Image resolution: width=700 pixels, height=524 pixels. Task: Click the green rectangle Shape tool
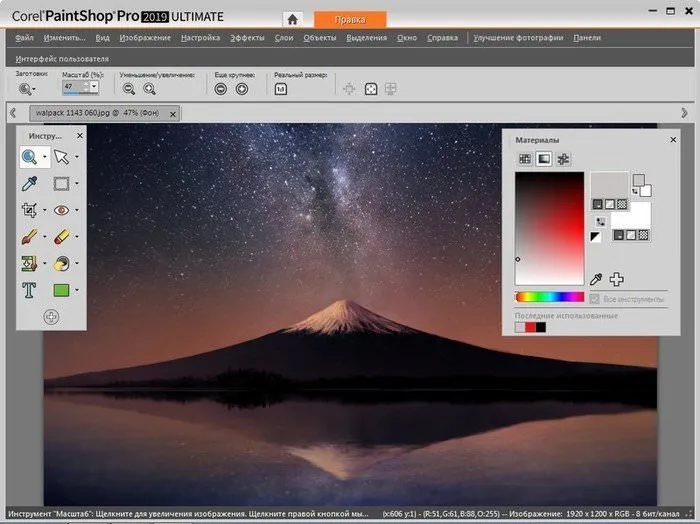pos(61,291)
